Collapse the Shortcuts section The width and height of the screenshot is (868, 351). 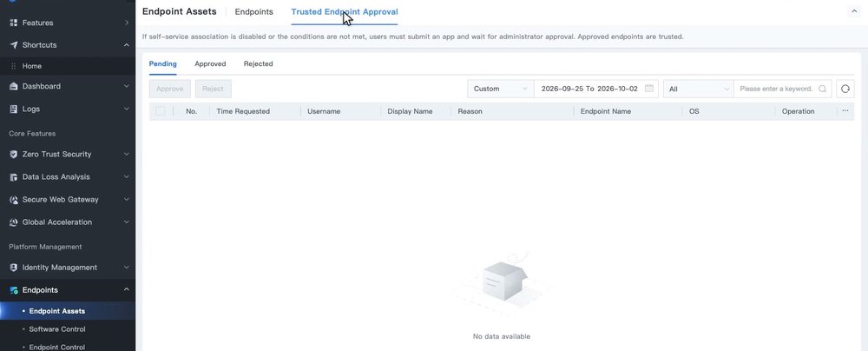coord(126,45)
